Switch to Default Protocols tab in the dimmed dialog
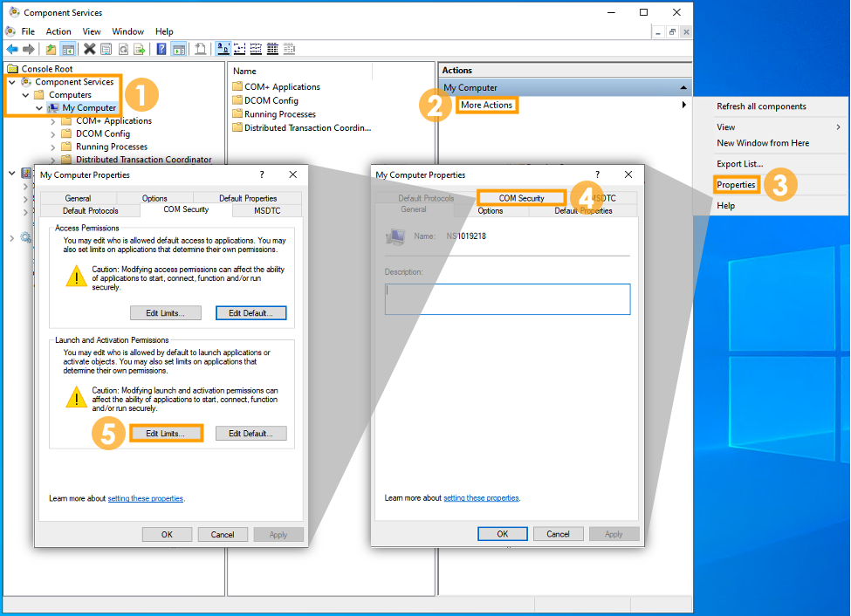 [426, 198]
